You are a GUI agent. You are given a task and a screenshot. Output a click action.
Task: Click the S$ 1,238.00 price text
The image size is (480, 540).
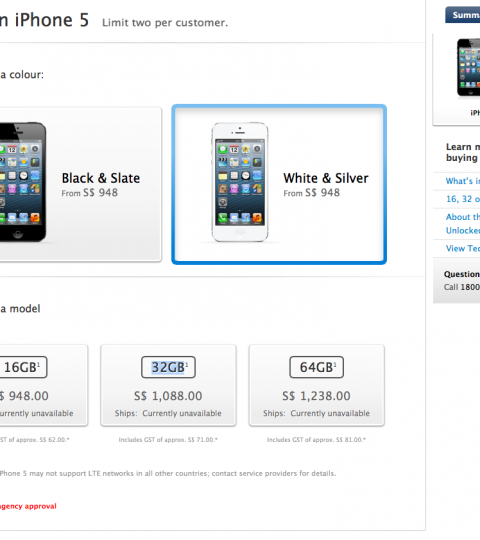pos(316,396)
